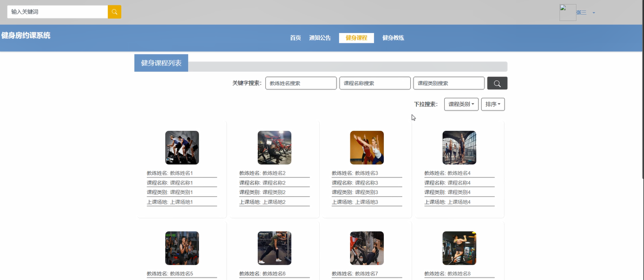
Task: Click the page vertical scrollbar
Action: pyautogui.click(x=642, y=90)
